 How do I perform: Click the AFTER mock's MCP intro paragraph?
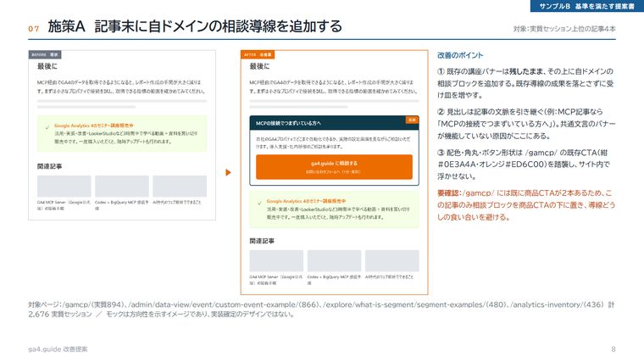click(x=334, y=87)
